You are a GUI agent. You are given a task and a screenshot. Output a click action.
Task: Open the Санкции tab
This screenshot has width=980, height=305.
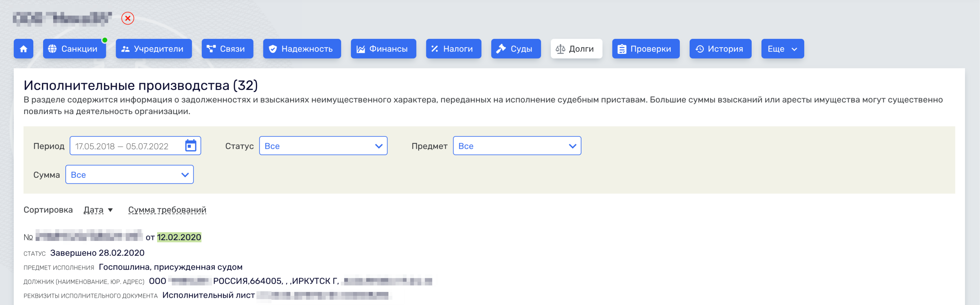pos(74,49)
